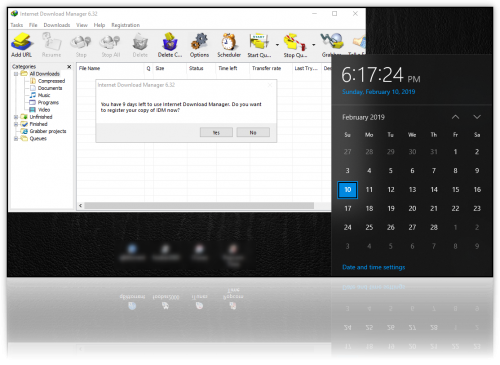500x365 pixels.
Task: Open the Downloads menu
Action: [57, 25]
